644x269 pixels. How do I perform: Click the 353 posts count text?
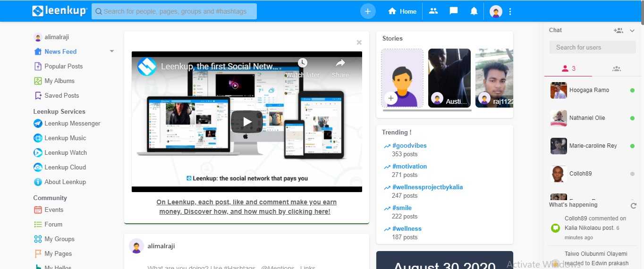405,154
